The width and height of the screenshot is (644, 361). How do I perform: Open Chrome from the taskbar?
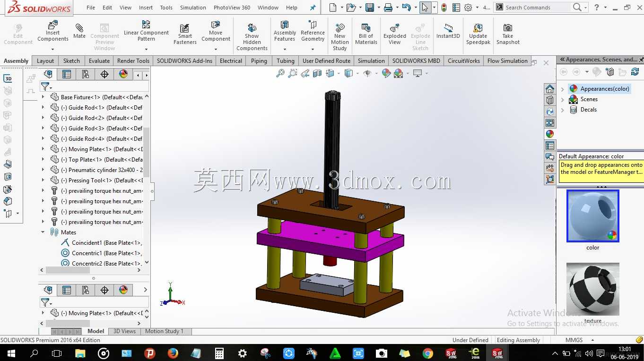click(x=427, y=353)
